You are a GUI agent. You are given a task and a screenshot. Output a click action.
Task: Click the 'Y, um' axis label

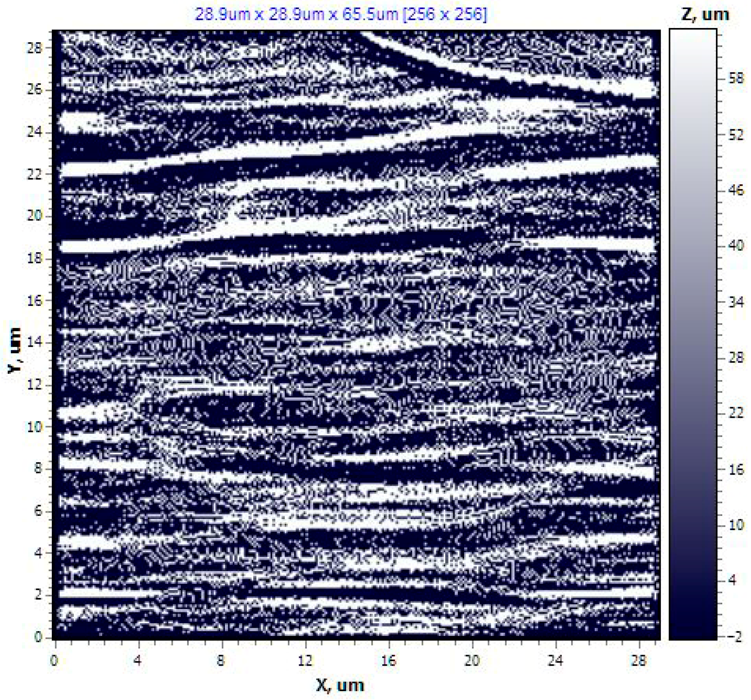[14, 350]
